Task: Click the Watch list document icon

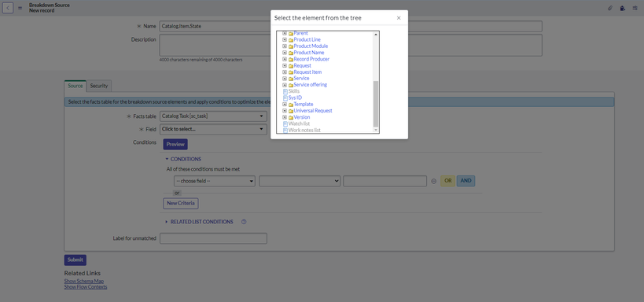Action: (x=285, y=123)
